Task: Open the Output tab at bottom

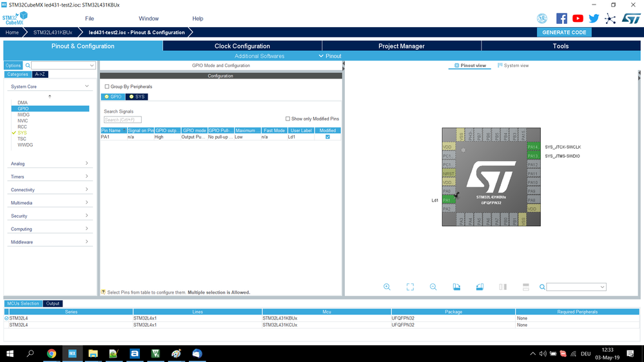Action: (53, 304)
